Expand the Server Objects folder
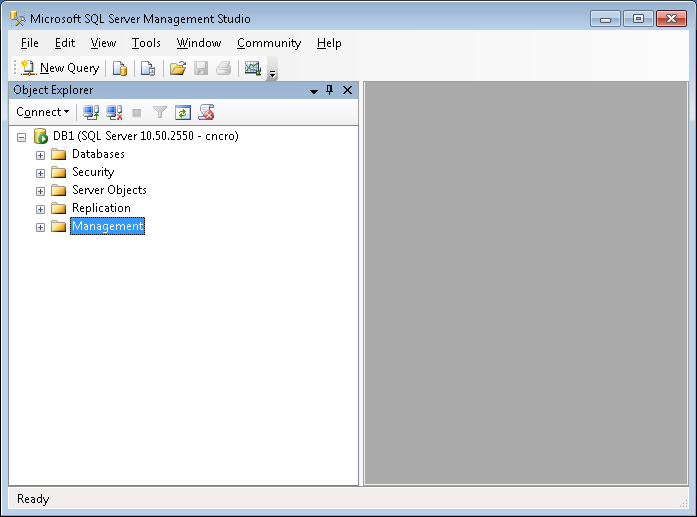The width and height of the screenshot is (697, 517). click(x=40, y=191)
